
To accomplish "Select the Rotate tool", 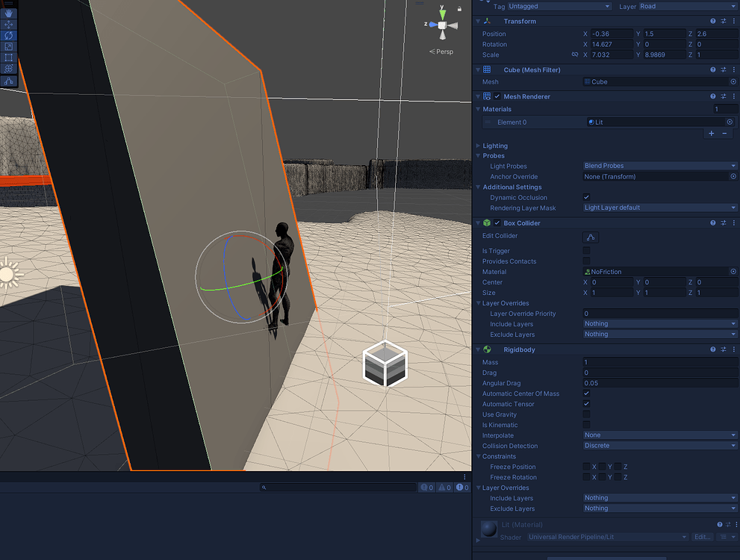I will point(8,35).
